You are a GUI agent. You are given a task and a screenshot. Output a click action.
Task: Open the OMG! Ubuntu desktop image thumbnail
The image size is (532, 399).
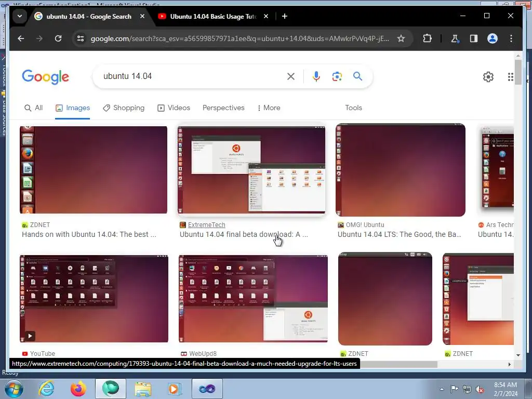pos(401,170)
